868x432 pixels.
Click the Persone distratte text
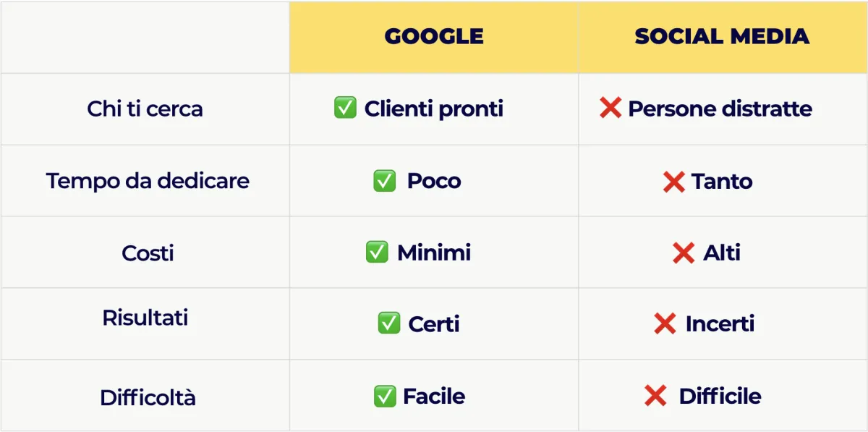(720, 109)
